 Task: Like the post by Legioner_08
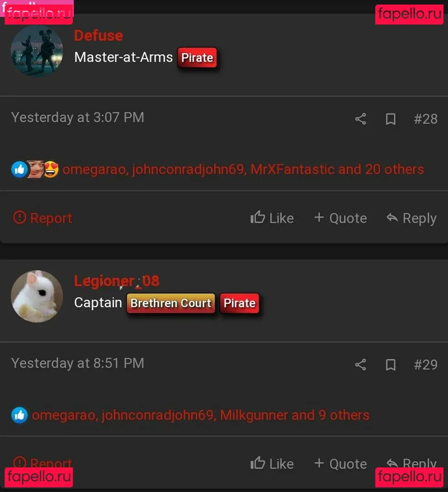point(272,463)
